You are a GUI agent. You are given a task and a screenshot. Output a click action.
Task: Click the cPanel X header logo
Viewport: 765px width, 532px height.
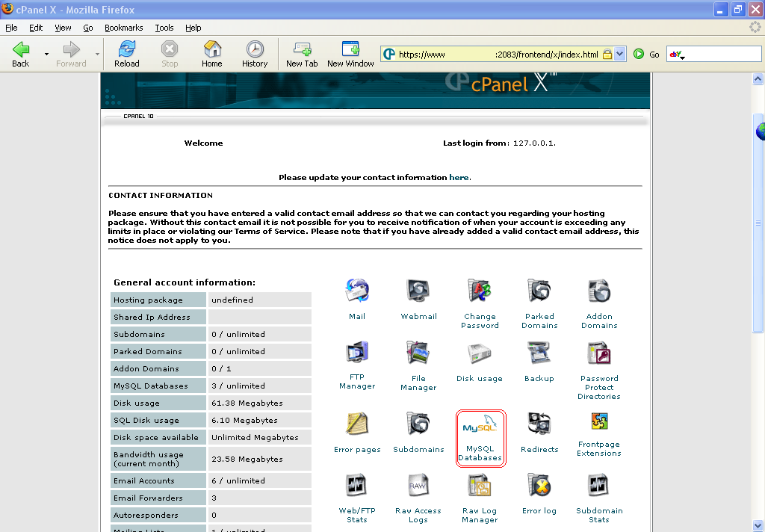pos(500,84)
